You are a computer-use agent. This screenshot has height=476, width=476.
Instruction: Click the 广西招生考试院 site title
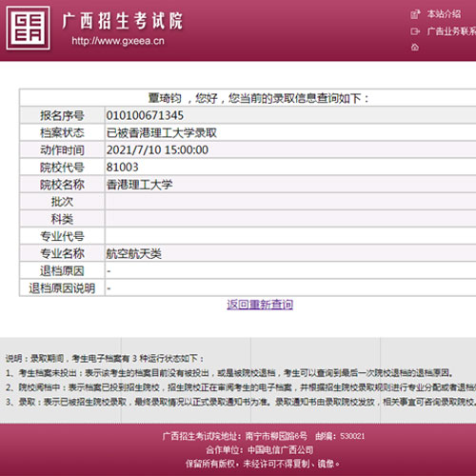[x=122, y=21]
